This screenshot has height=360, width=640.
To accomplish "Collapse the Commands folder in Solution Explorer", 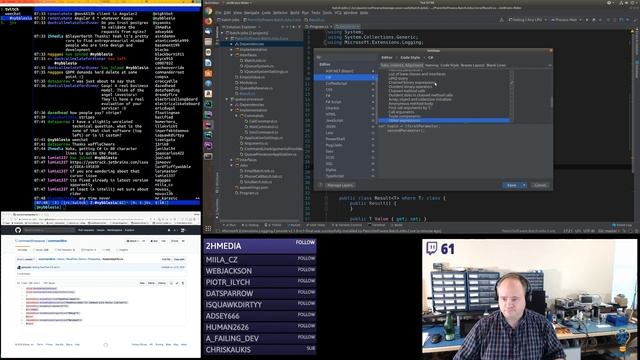I will 236,116.
